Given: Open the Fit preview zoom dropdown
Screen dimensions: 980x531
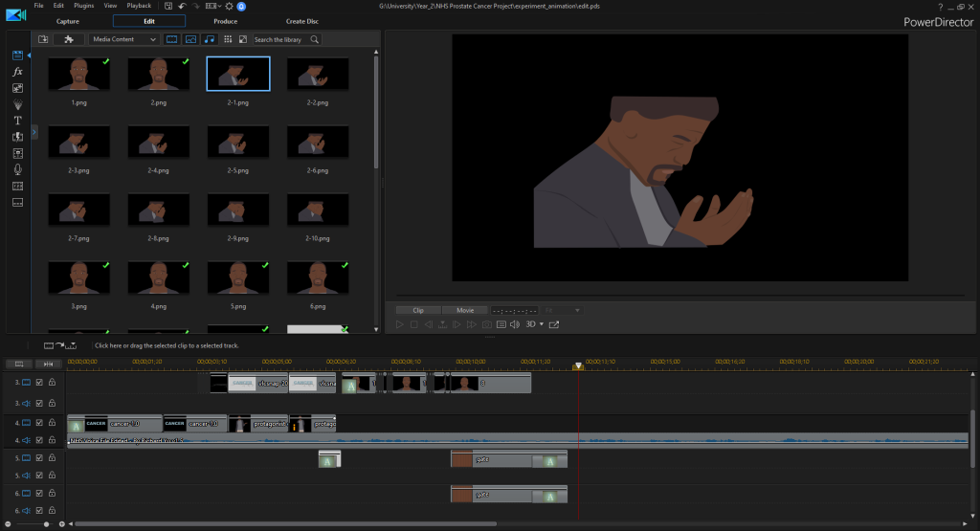Looking at the screenshot, I should click(x=563, y=311).
